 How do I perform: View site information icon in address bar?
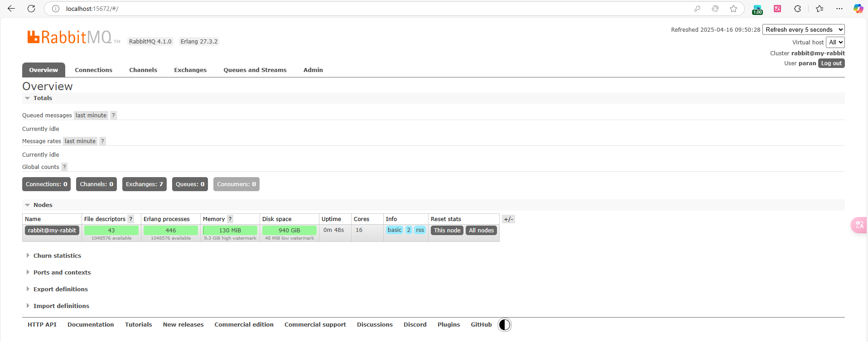pyautogui.click(x=56, y=9)
